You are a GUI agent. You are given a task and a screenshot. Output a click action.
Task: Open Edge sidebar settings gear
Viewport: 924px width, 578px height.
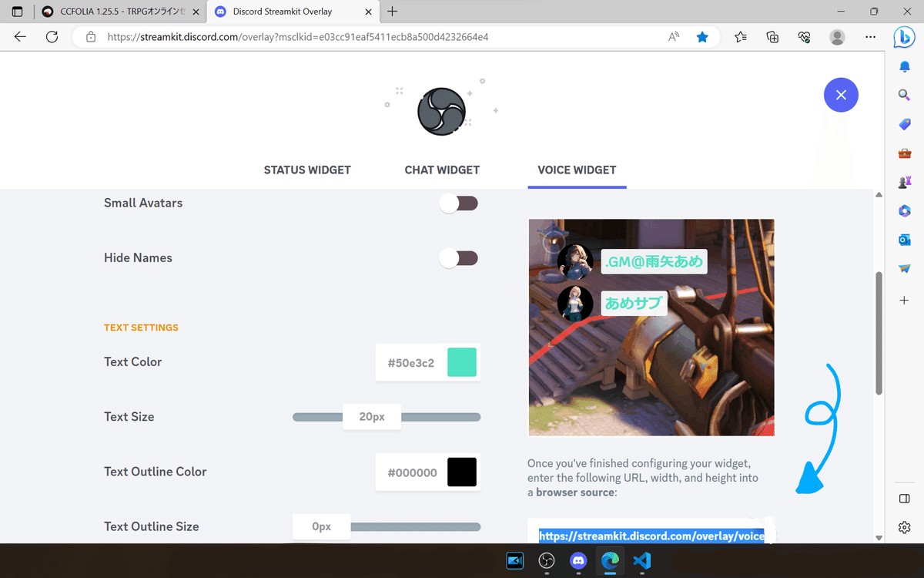pyautogui.click(x=905, y=527)
